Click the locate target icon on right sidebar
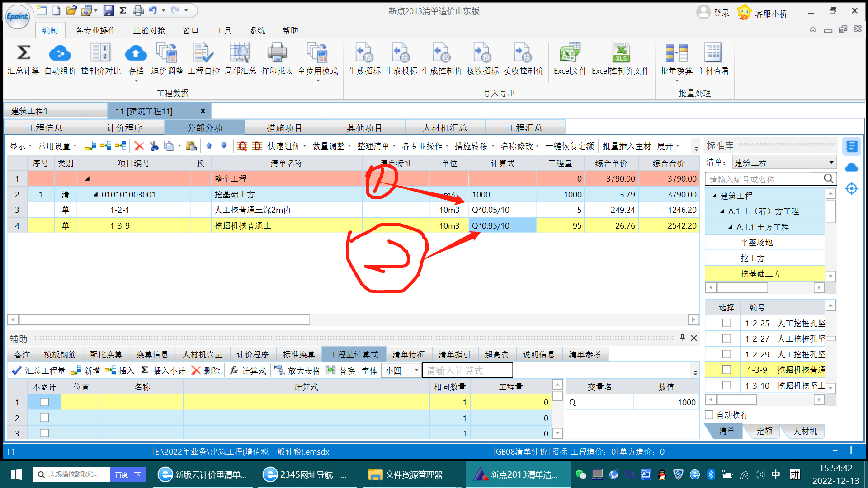Image resolution: width=868 pixels, height=488 pixels. [851, 188]
